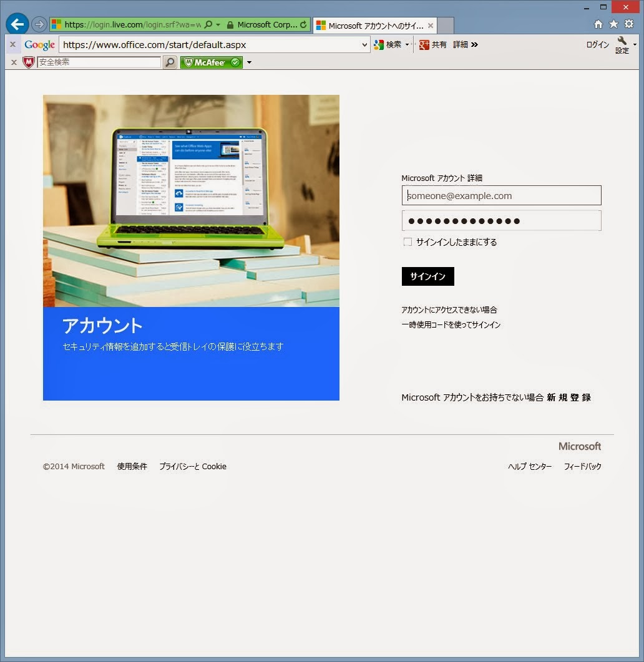Close the McAfee toolbar

[x=14, y=62]
